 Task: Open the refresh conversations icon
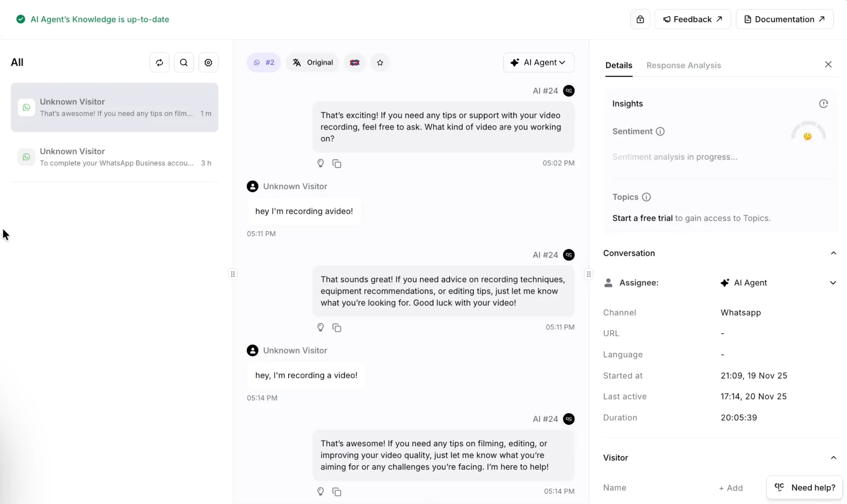159,62
